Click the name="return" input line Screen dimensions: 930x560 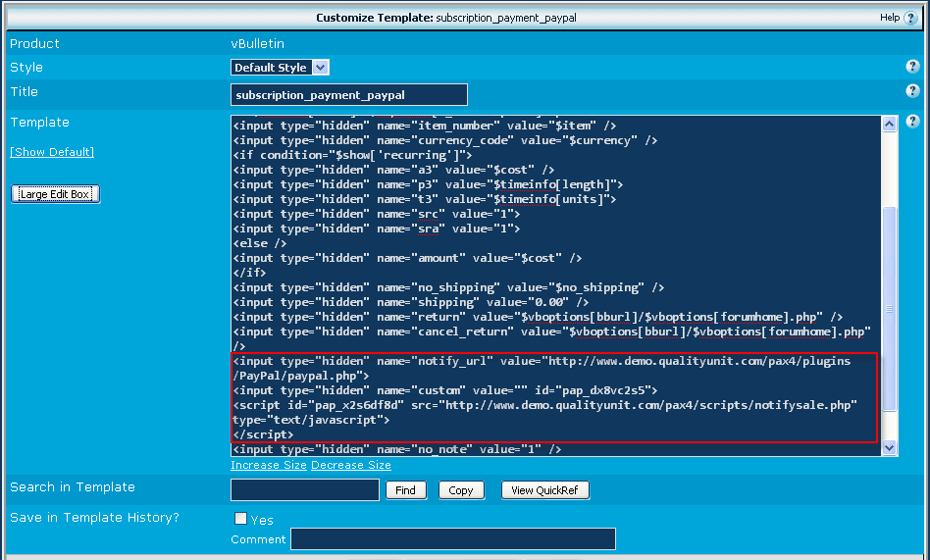[x=538, y=317]
